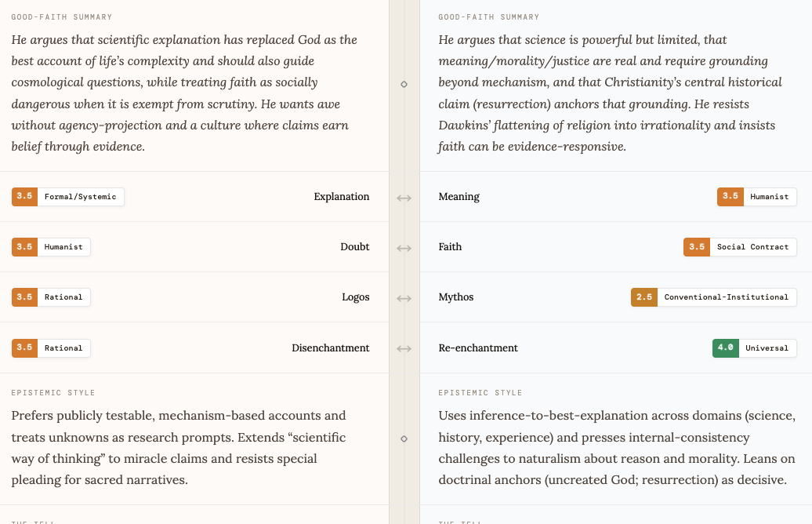The height and width of the screenshot is (524, 812).
Task: Click the Faith label
Action: pos(450,247)
